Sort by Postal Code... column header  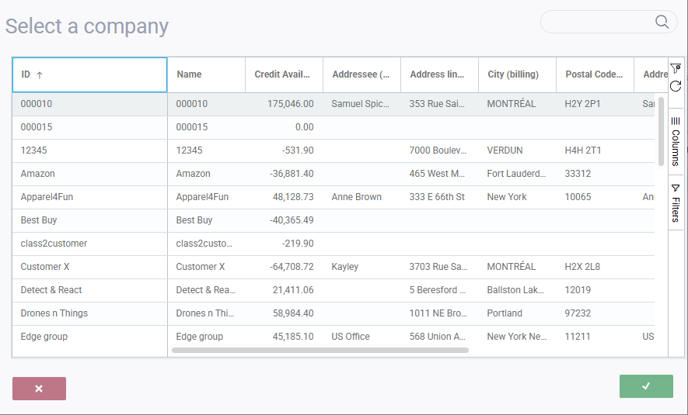coord(595,75)
